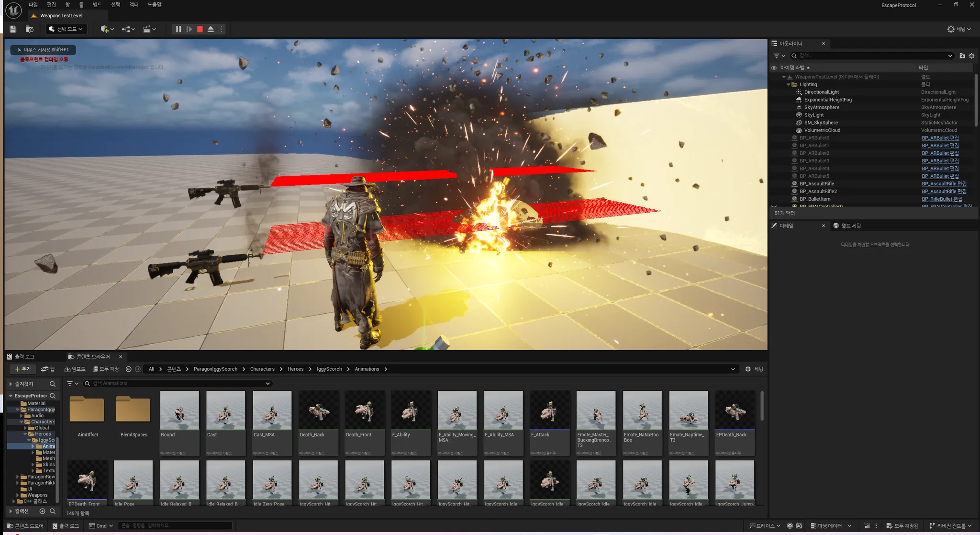Click the Eject from player icon
The image size is (980, 535).
click(211, 29)
